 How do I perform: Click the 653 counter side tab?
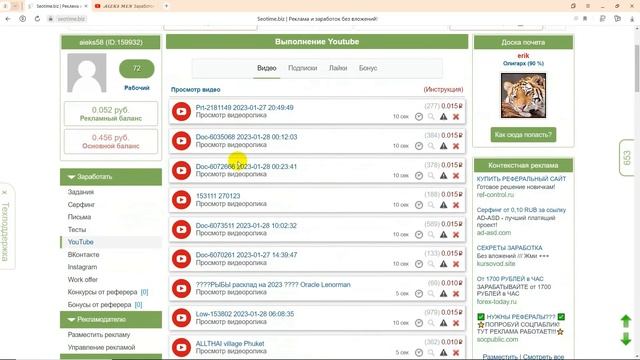click(627, 158)
